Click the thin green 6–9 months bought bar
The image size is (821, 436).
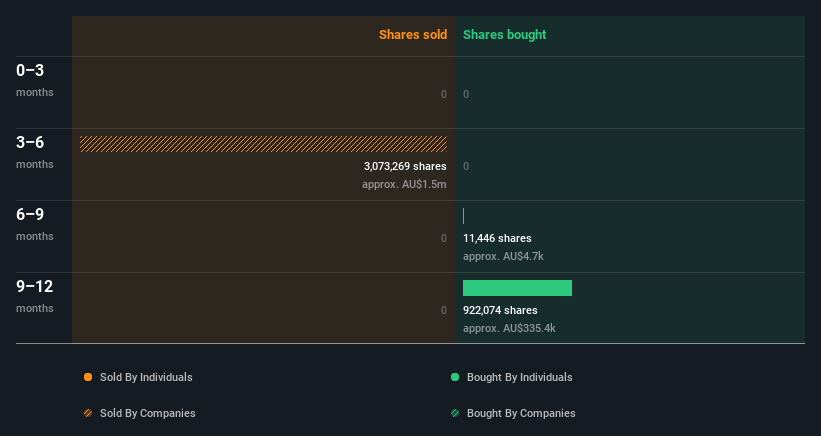463,216
